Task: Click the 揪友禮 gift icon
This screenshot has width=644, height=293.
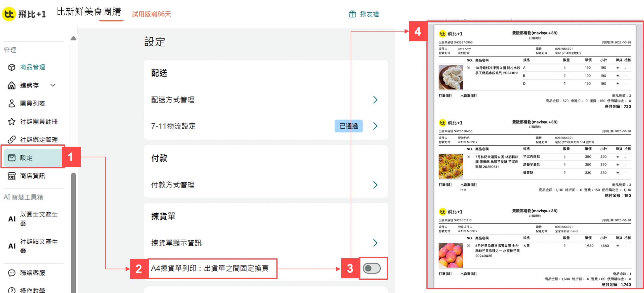Action: [x=352, y=14]
